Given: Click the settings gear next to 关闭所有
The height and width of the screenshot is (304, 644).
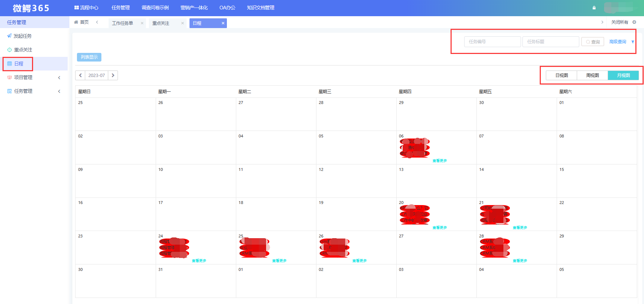Looking at the screenshot, I should pos(634,22).
